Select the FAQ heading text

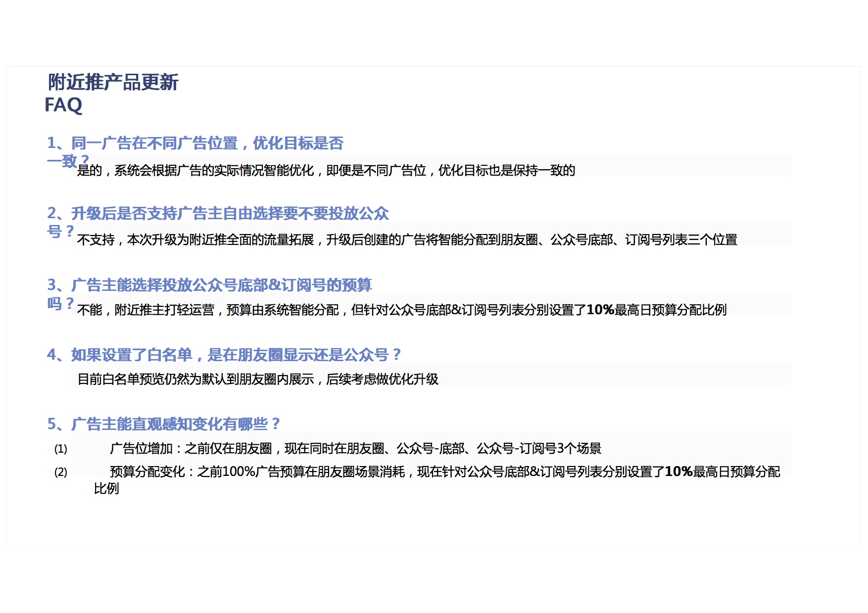point(63,105)
